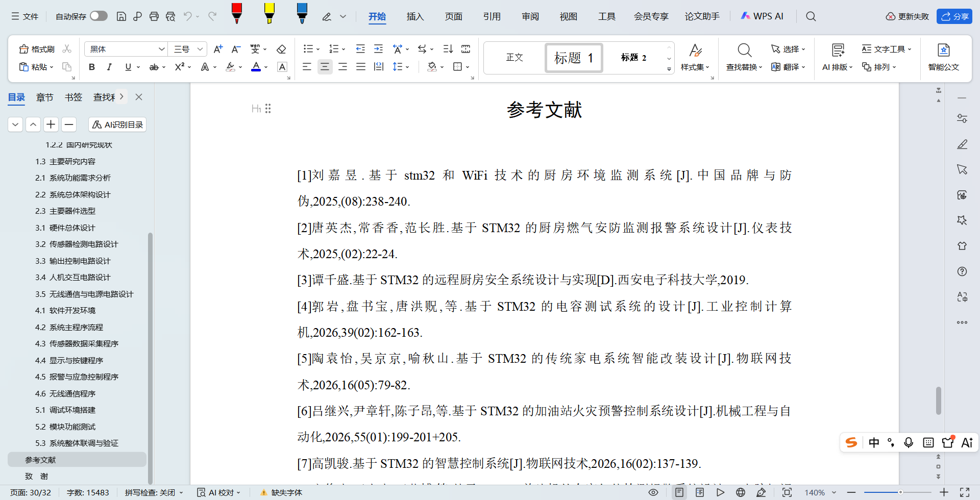The width and height of the screenshot is (980, 500).
Task: Increase font size icon
Action: tap(218, 49)
